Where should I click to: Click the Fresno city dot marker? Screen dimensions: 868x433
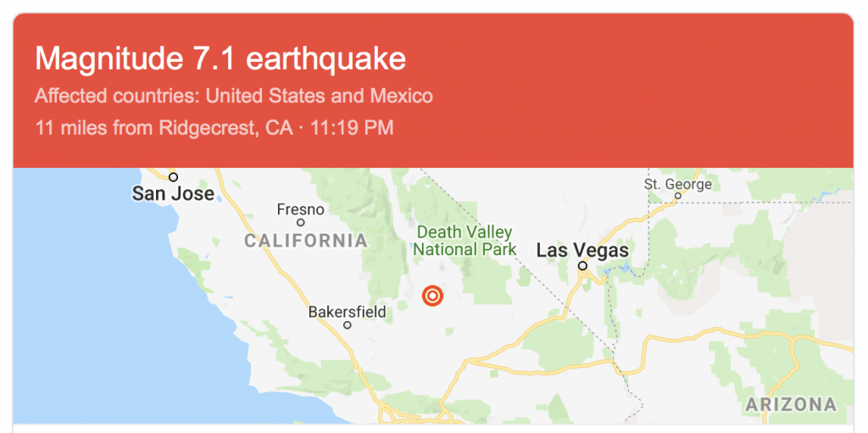point(300,223)
